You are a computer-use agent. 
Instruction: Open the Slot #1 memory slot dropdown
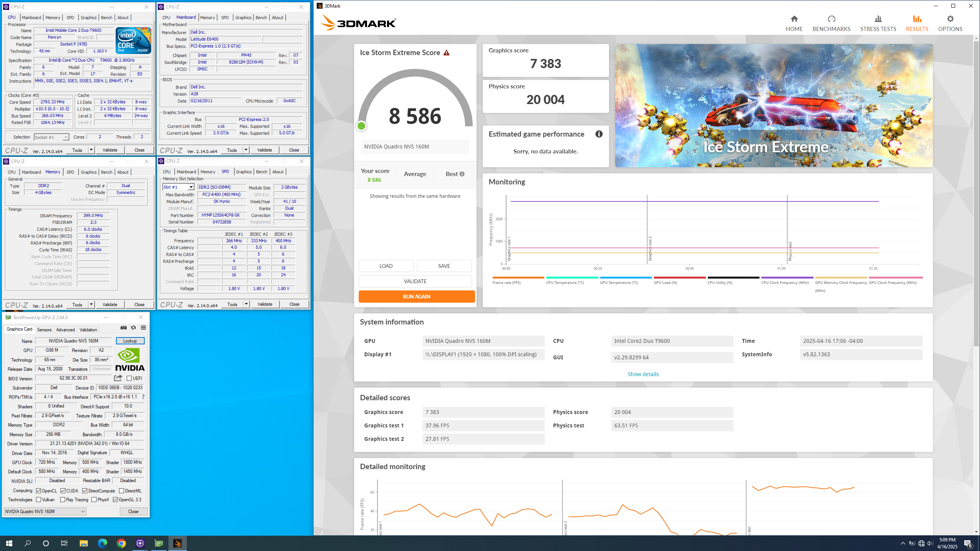178,187
